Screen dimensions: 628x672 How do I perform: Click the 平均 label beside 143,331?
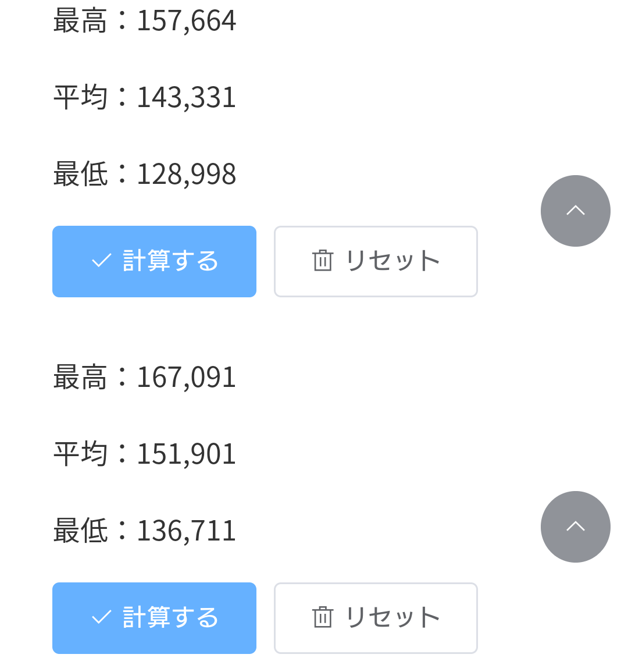[x=80, y=97]
